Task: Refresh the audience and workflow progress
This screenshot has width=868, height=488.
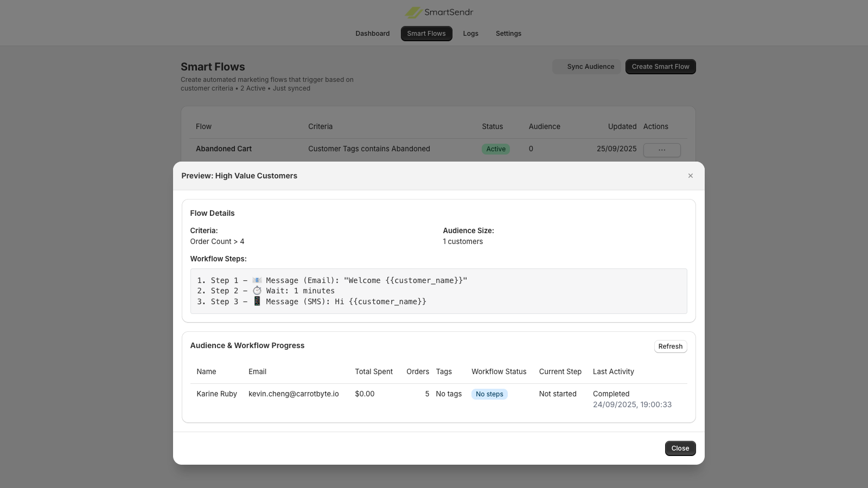Action: click(671, 346)
